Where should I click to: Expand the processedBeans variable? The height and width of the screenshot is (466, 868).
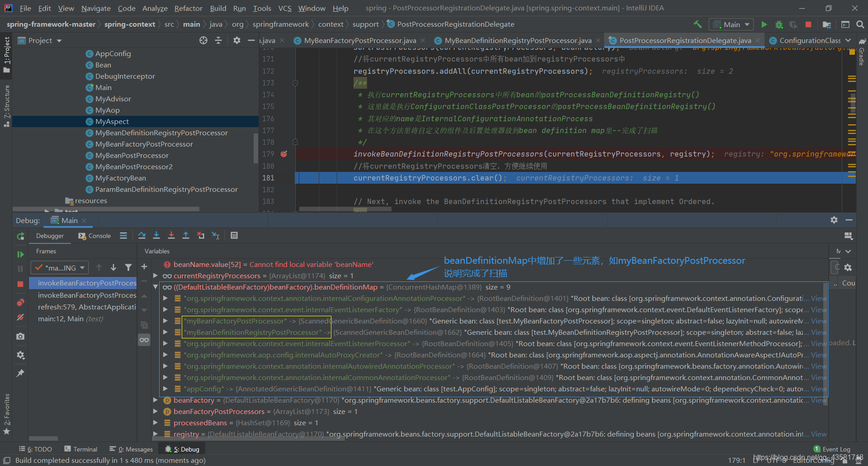coord(155,423)
